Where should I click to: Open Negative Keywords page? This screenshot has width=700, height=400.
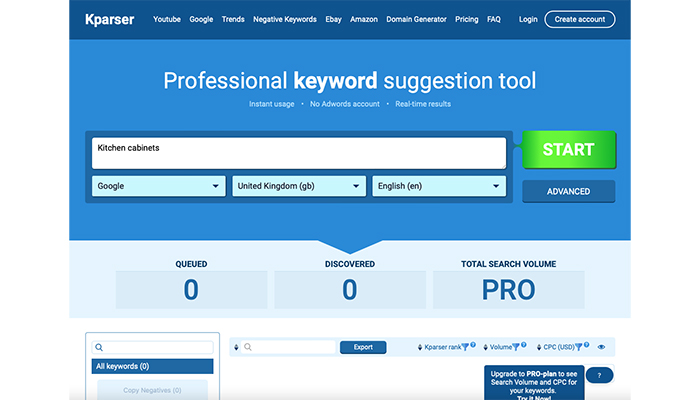pos(285,19)
